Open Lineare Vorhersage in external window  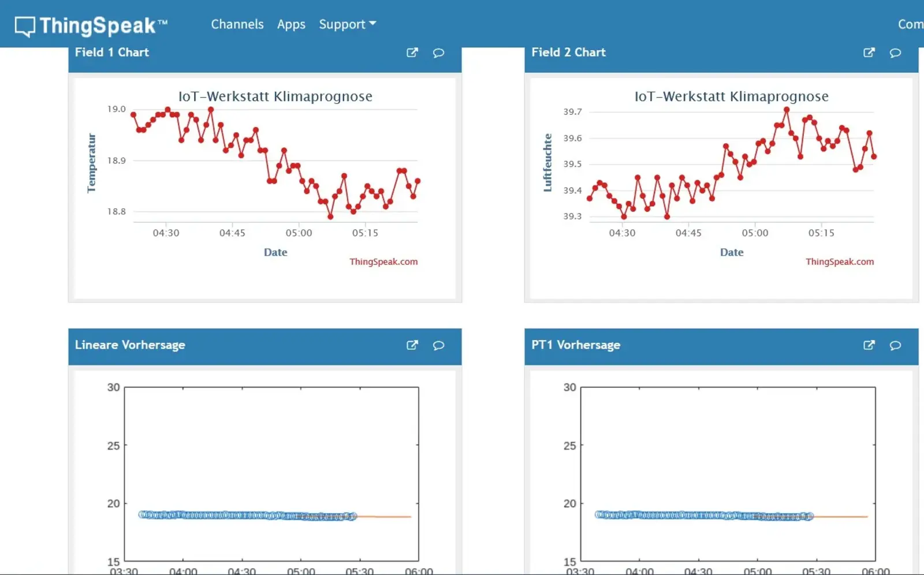coord(412,345)
